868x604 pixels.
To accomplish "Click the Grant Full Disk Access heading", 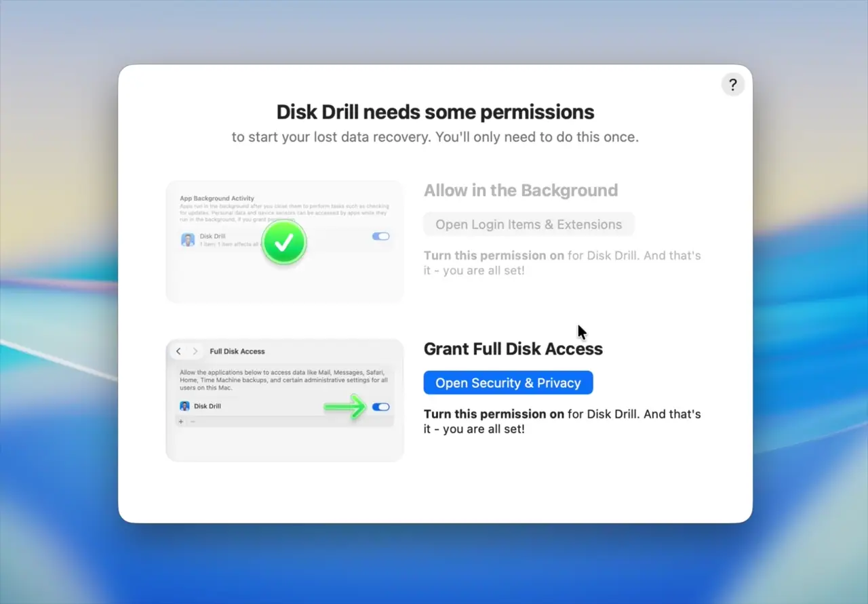I will (x=513, y=348).
